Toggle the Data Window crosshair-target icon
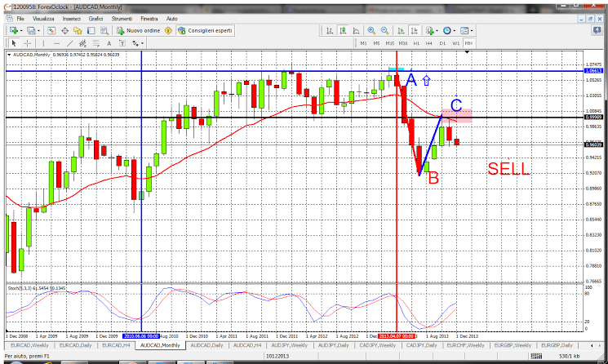Screen dimensions: 608x364 click(64, 30)
